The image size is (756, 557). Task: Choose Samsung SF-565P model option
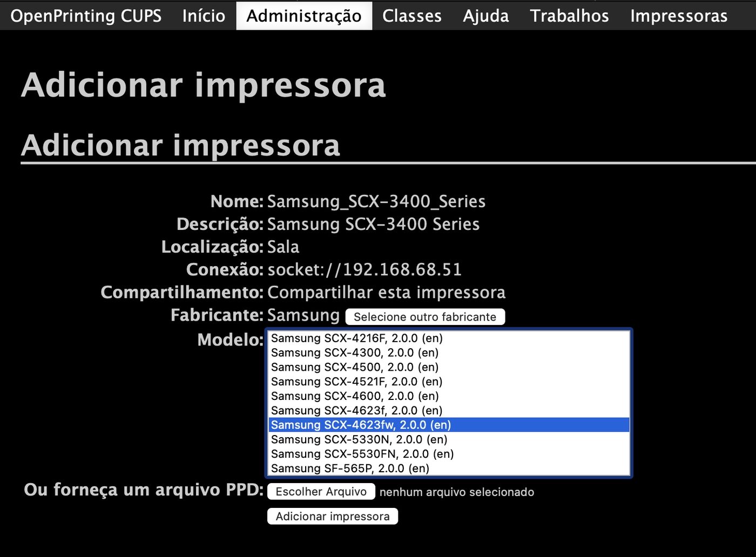point(350,468)
